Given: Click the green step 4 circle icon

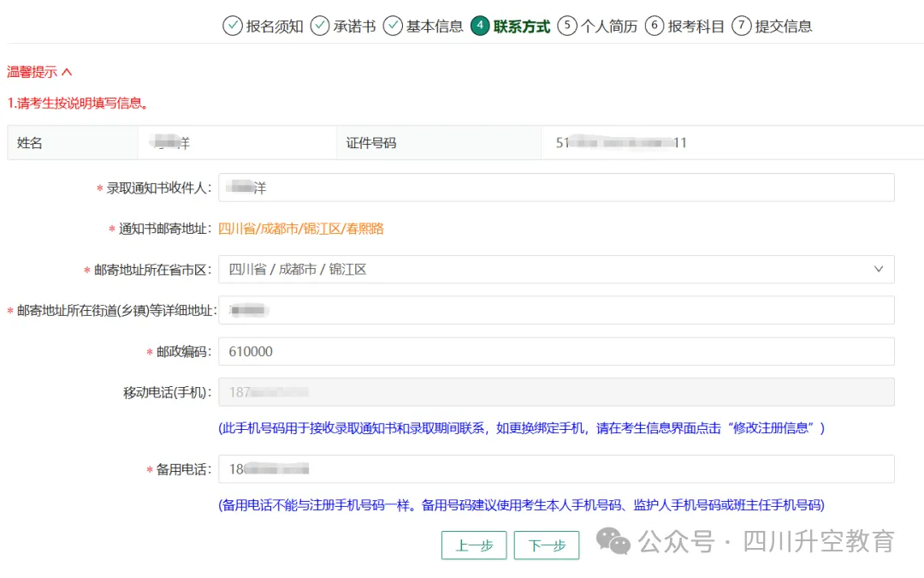Looking at the screenshot, I should pos(480,26).
